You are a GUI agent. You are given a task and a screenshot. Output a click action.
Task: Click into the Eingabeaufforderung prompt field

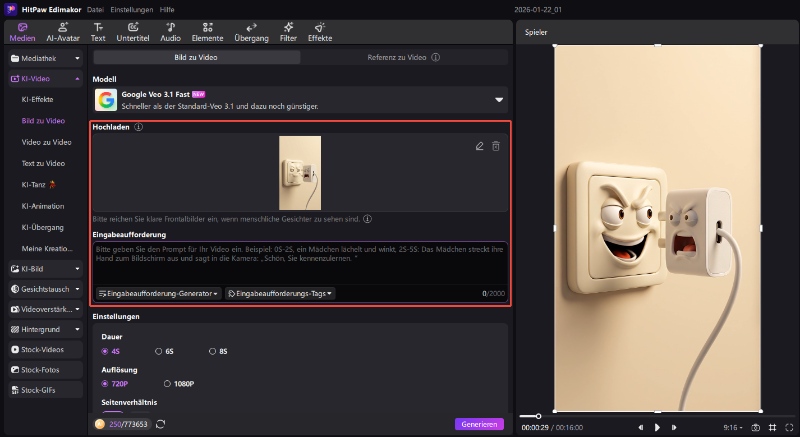point(300,263)
